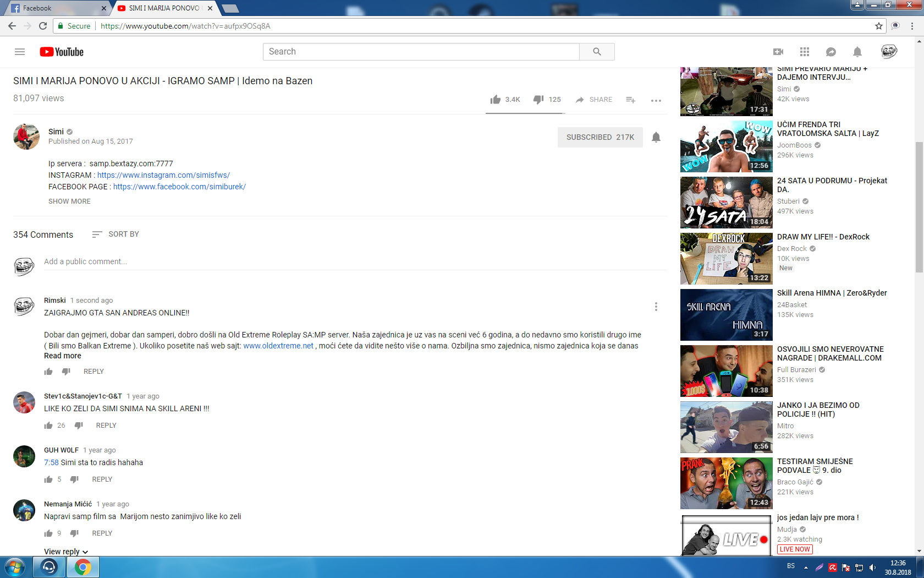Click the taskbar volume speaker icon

(x=872, y=568)
